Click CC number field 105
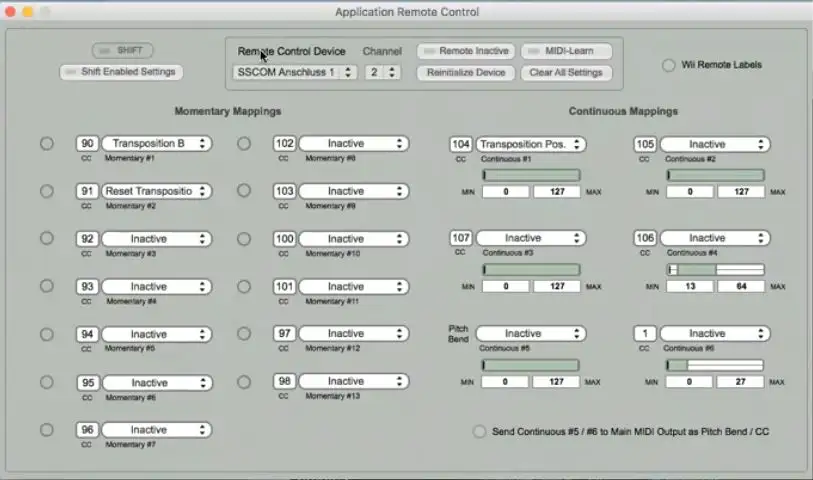813x480 pixels. 645,144
